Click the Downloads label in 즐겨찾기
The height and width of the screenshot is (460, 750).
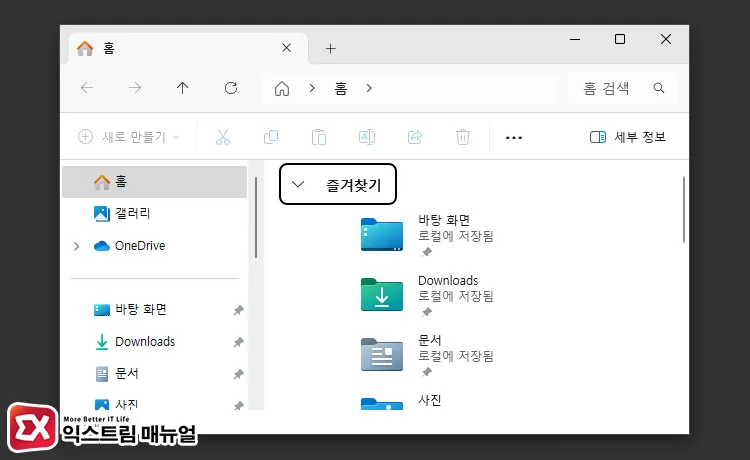(x=448, y=281)
